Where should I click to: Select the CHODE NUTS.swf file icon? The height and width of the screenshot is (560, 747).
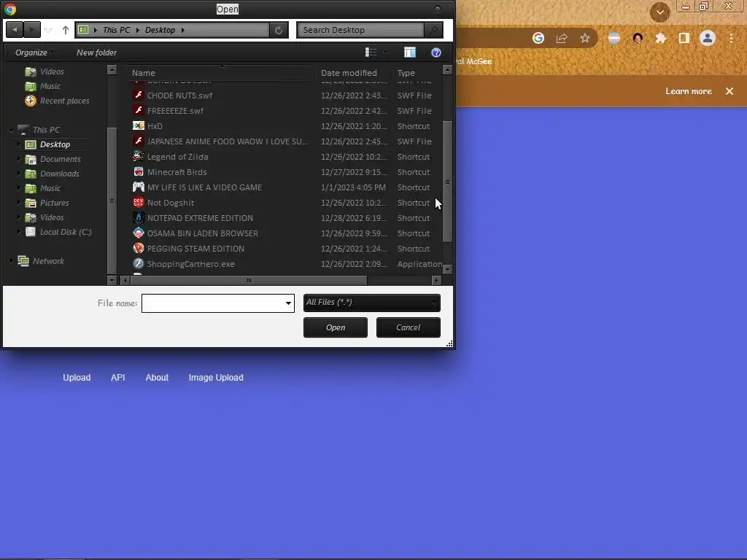click(x=138, y=96)
